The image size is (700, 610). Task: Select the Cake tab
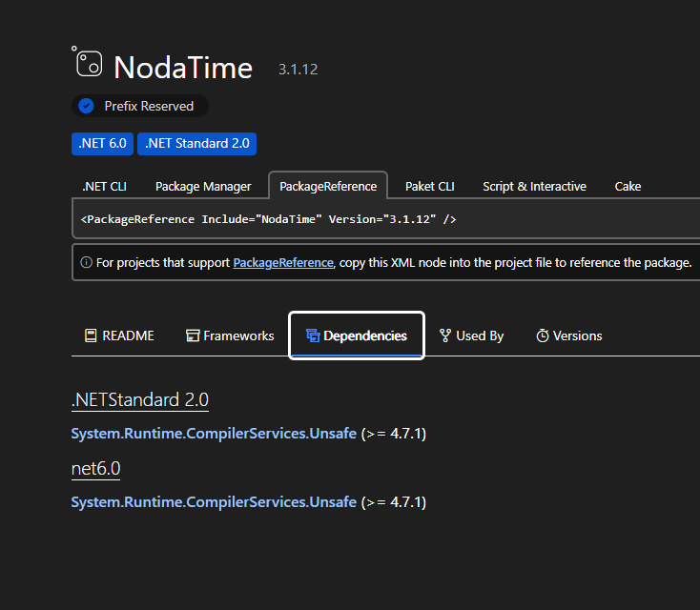pyautogui.click(x=628, y=187)
